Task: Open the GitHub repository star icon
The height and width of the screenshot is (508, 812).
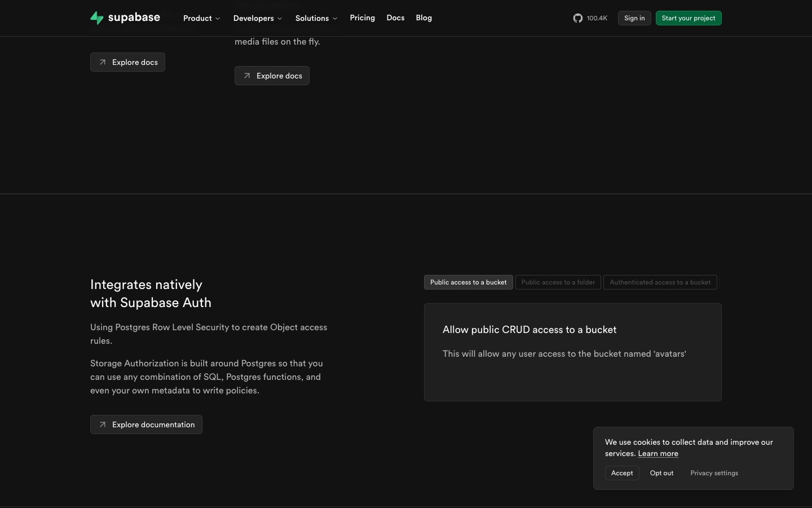Action: (578, 18)
